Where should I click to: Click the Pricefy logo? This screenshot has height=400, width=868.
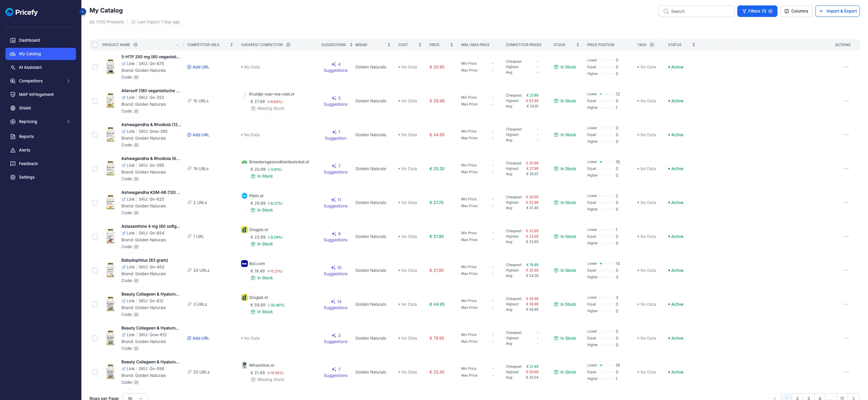(x=22, y=12)
